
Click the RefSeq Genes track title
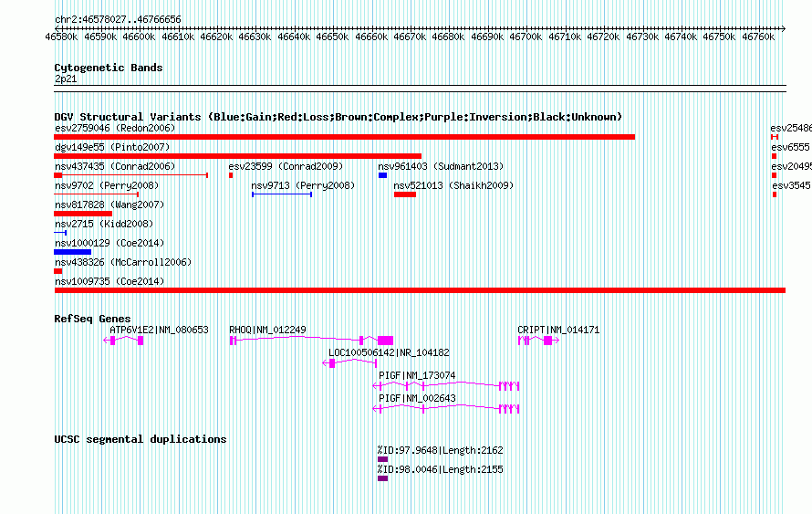92,319
